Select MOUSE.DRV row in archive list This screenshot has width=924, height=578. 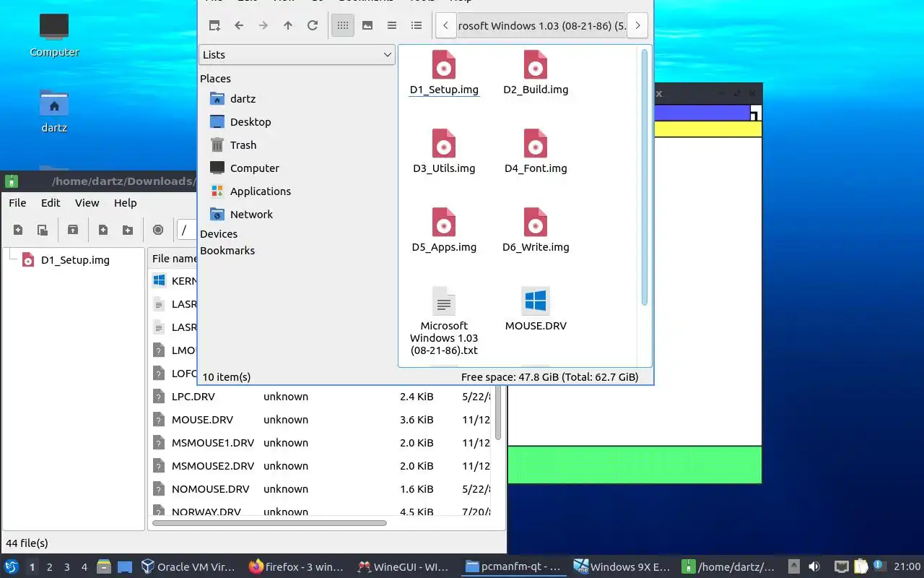click(321, 420)
